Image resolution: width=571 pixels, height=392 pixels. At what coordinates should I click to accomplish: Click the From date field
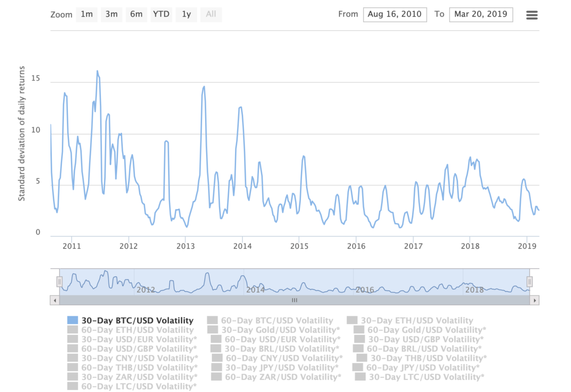point(395,15)
